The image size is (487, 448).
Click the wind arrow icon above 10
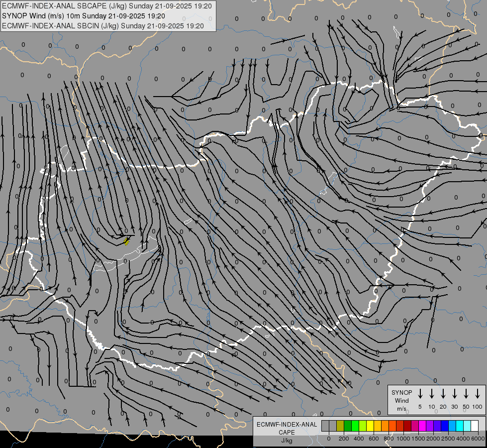coord(432,394)
